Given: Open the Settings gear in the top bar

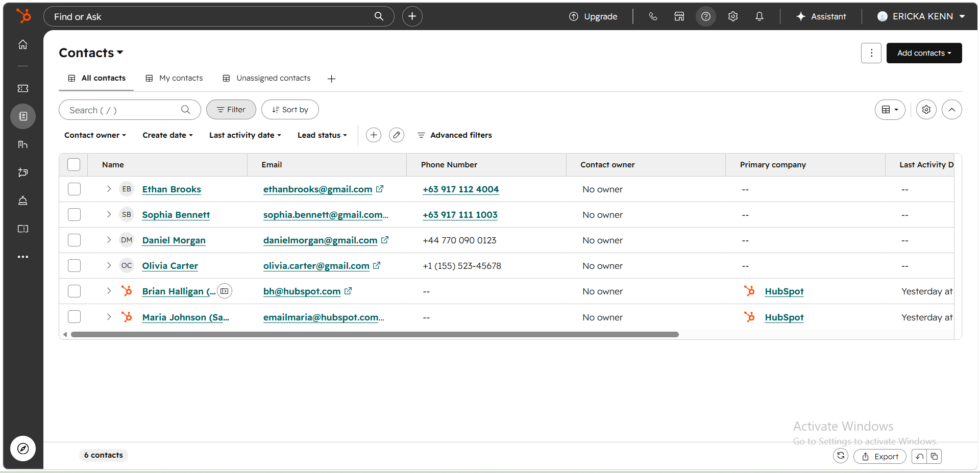Looking at the screenshot, I should (x=733, y=16).
